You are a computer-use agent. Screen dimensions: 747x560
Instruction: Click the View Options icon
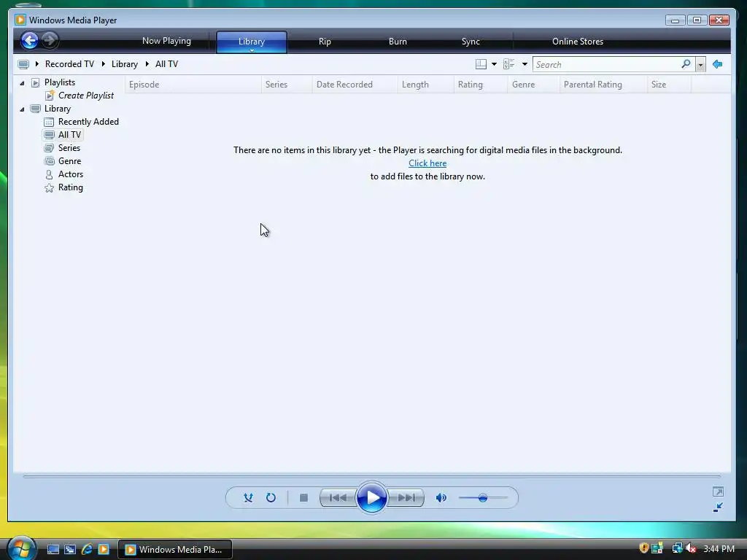509,64
